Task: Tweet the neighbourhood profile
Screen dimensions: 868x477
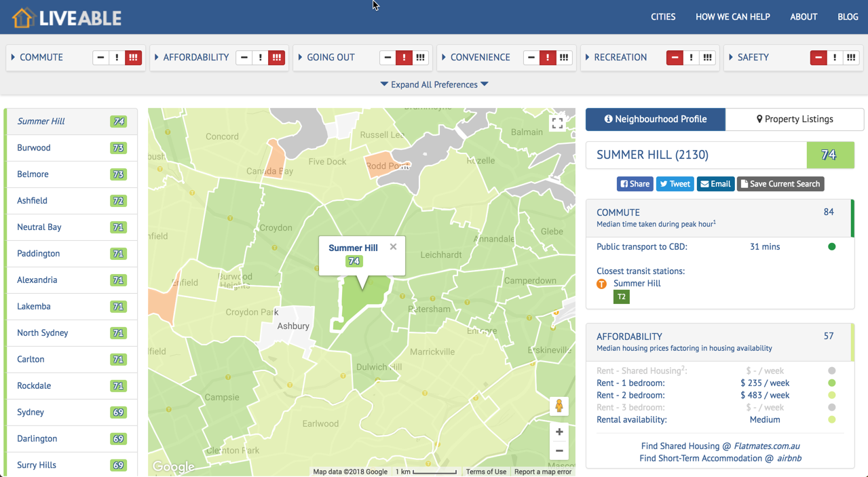Action: 675,184
